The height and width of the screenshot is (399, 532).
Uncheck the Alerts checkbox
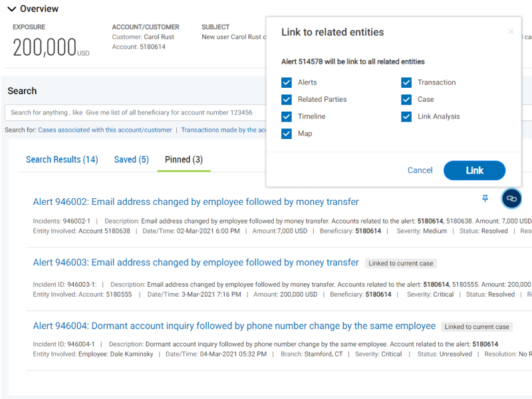[287, 82]
